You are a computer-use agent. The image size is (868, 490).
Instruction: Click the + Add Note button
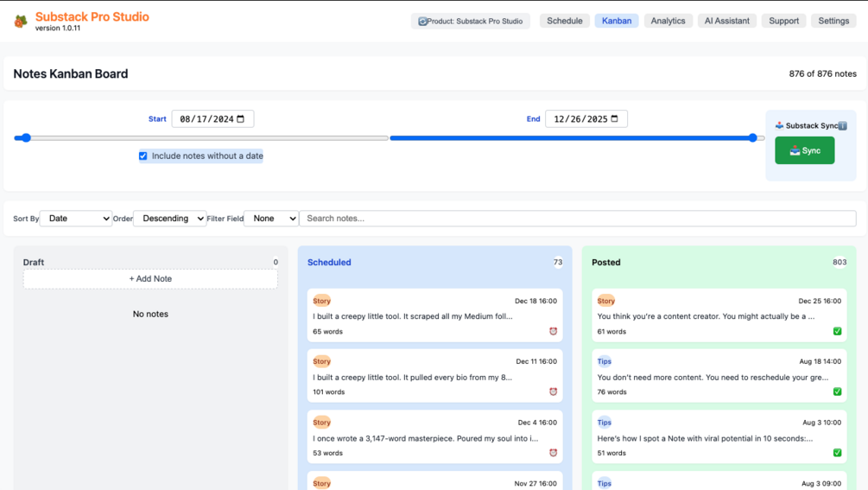pos(150,278)
